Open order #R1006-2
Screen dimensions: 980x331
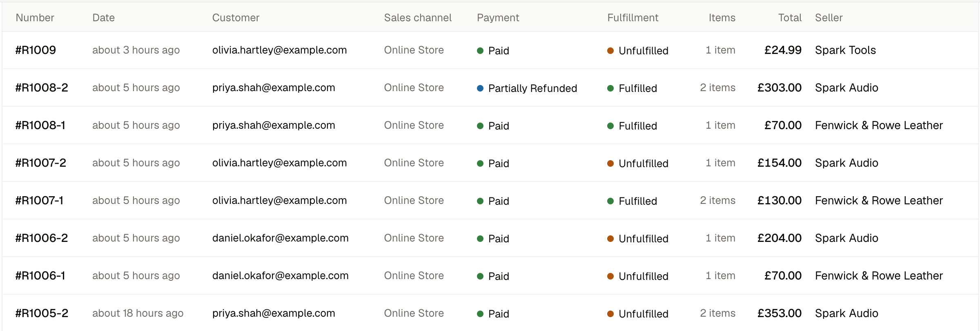[x=42, y=238]
